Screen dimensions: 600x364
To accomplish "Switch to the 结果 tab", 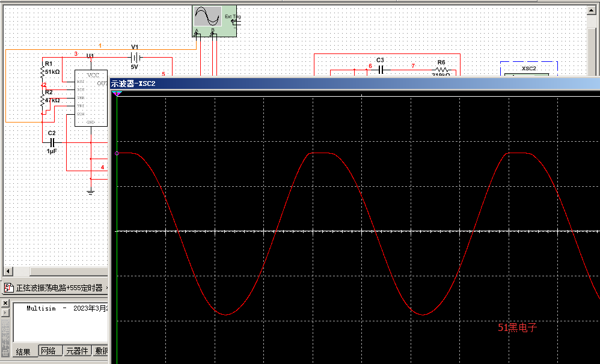I will pos(23,351).
